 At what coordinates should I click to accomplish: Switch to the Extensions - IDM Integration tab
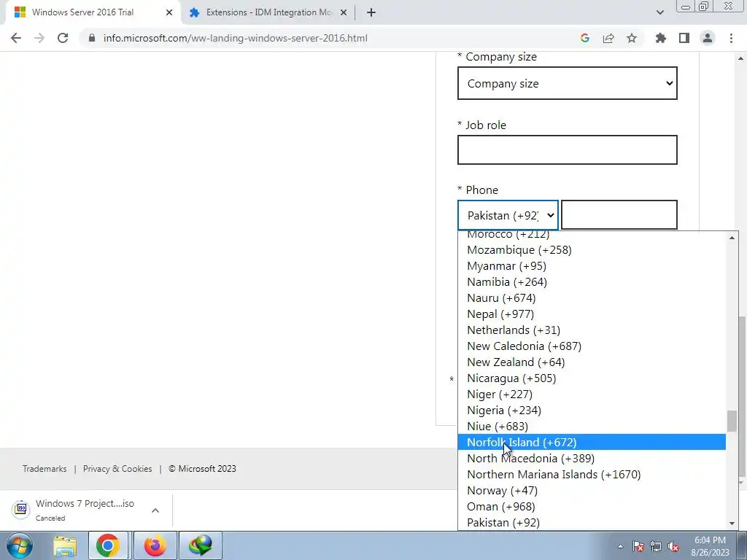point(268,12)
